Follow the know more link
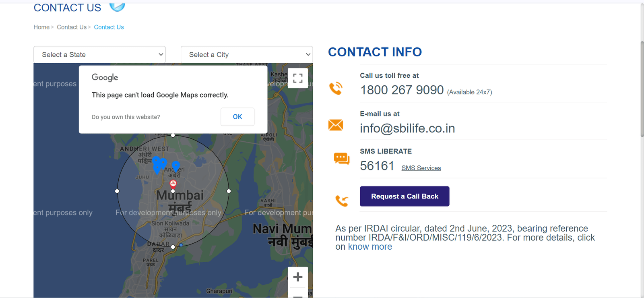The height and width of the screenshot is (298, 644). 370,247
